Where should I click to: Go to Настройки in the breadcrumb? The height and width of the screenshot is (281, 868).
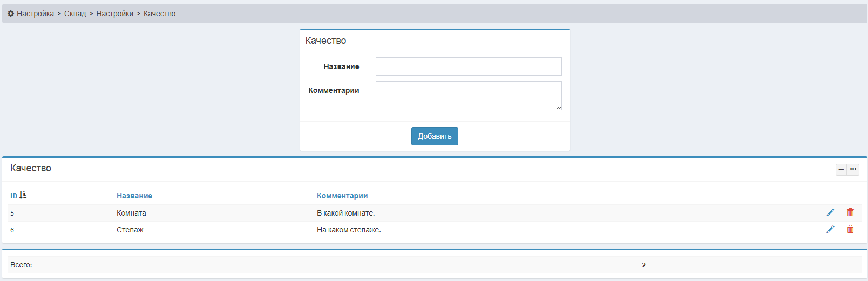click(114, 14)
